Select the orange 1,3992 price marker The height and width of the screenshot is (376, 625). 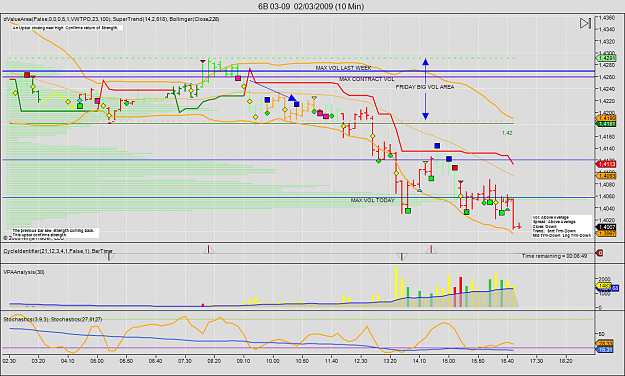point(605,234)
